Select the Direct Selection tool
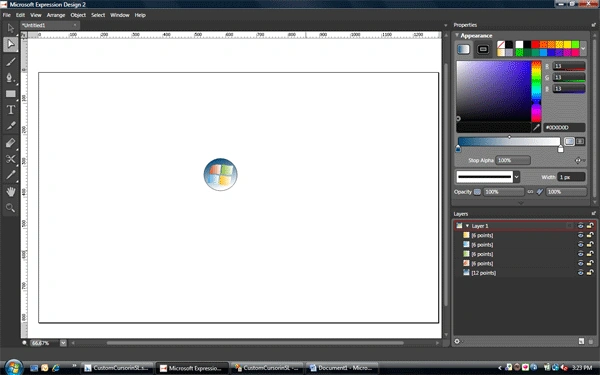This screenshot has width=600, height=375. point(11,44)
